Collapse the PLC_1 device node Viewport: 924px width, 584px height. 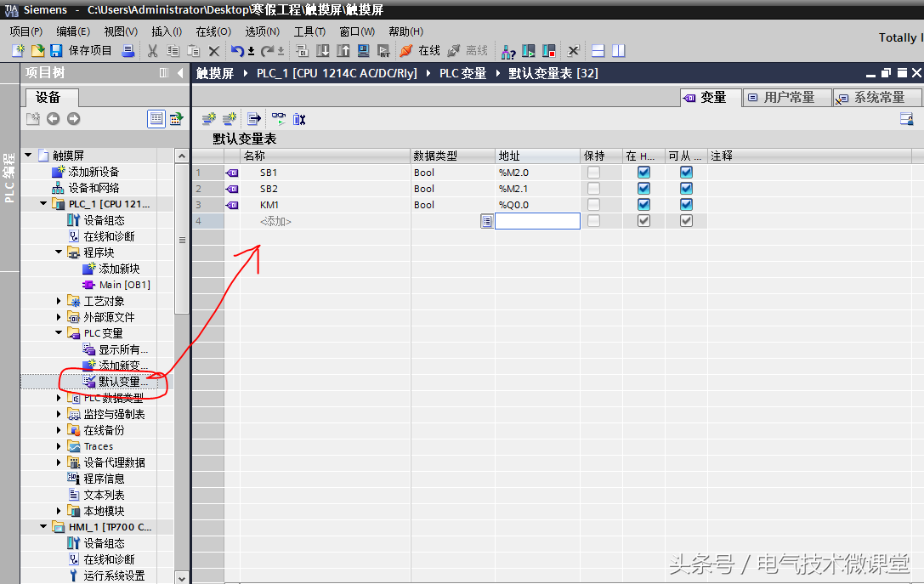[43, 204]
